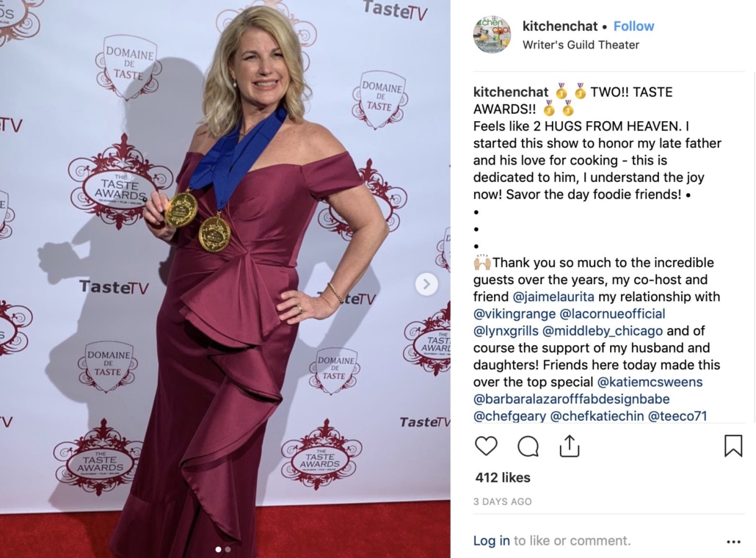Open the kitchenchat profile avatar
The height and width of the screenshot is (558, 756).
[x=491, y=35]
